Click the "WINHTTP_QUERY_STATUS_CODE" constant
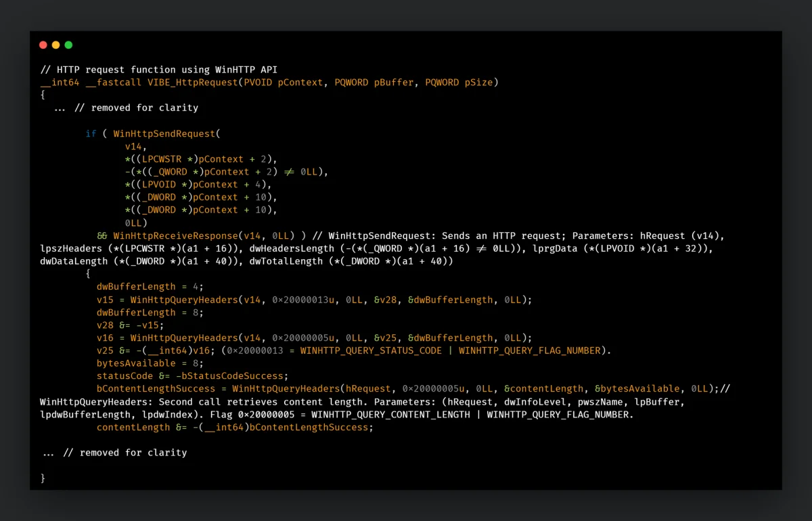 point(371,350)
